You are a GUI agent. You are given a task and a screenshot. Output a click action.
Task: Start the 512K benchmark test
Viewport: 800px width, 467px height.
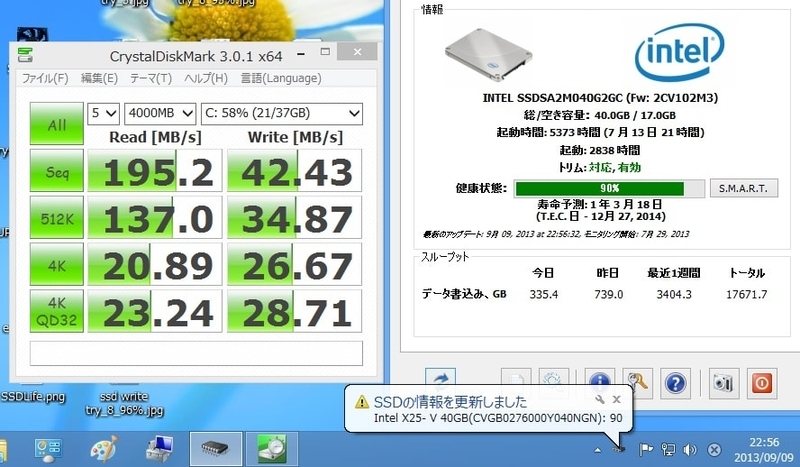click(57, 217)
